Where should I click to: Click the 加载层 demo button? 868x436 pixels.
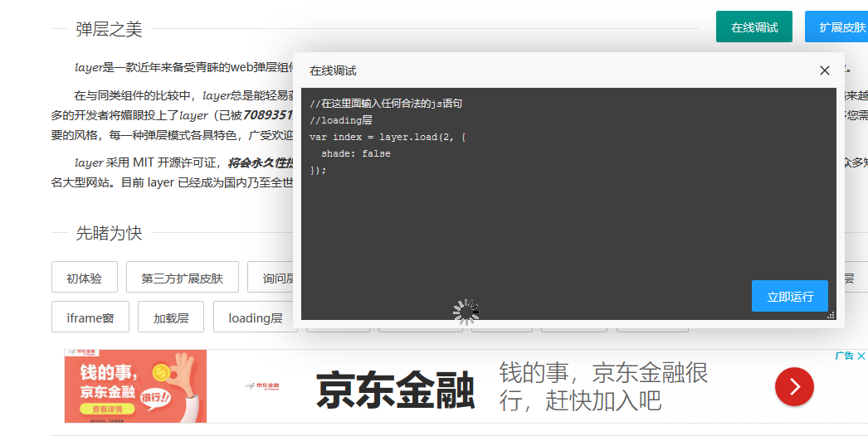coord(171,317)
